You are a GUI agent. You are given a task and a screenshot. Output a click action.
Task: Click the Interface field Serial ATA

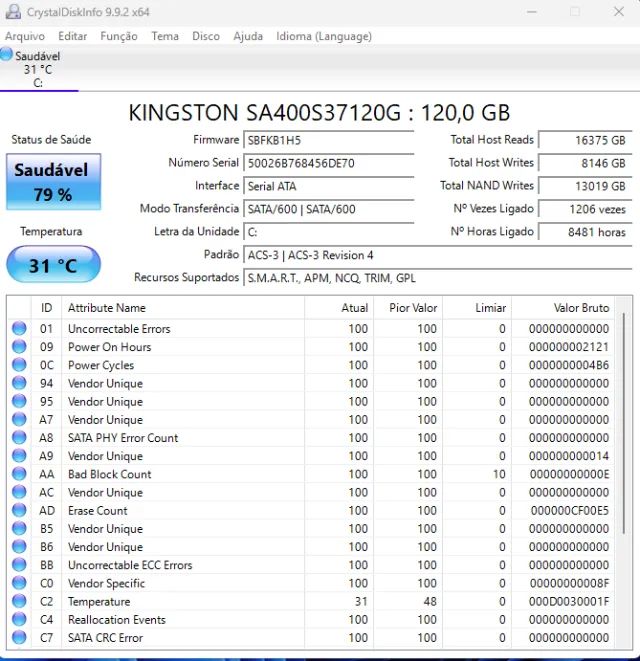point(328,186)
